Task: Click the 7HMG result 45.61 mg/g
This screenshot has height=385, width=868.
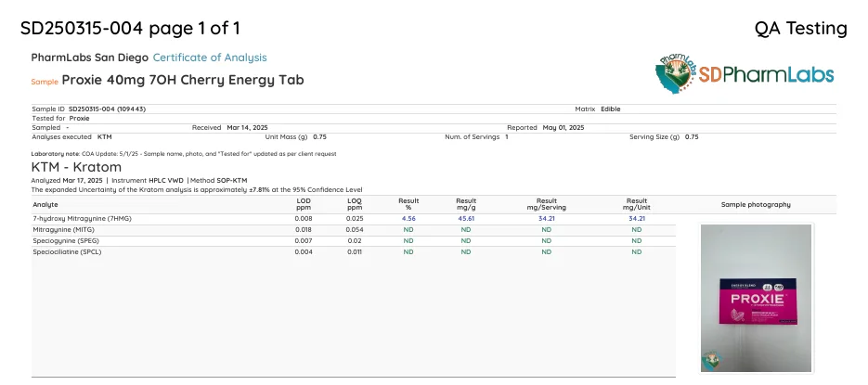Action: pyautogui.click(x=466, y=219)
